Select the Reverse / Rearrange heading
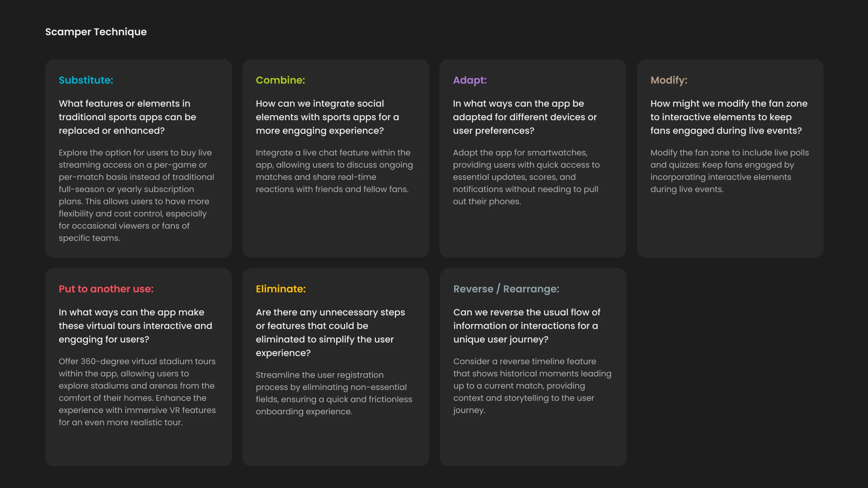Image resolution: width=868 pixels, height=488 pixels. click(x=506, y=289)
